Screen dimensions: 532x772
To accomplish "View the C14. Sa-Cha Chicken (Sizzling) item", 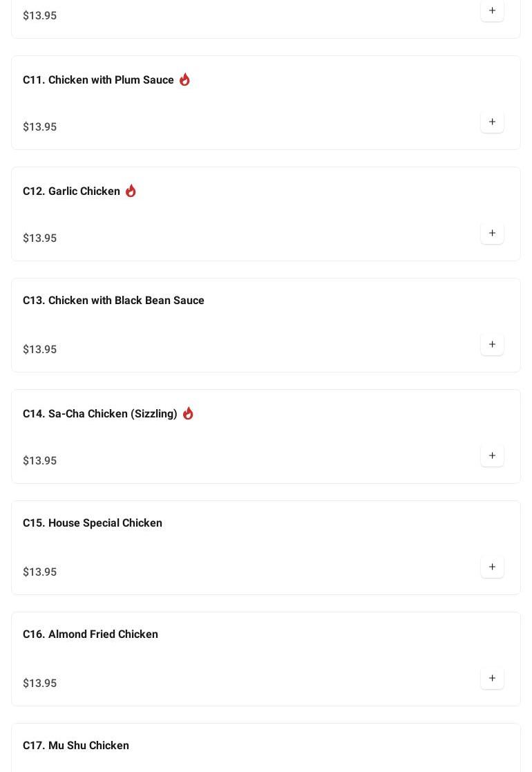I will click(100, 414).
